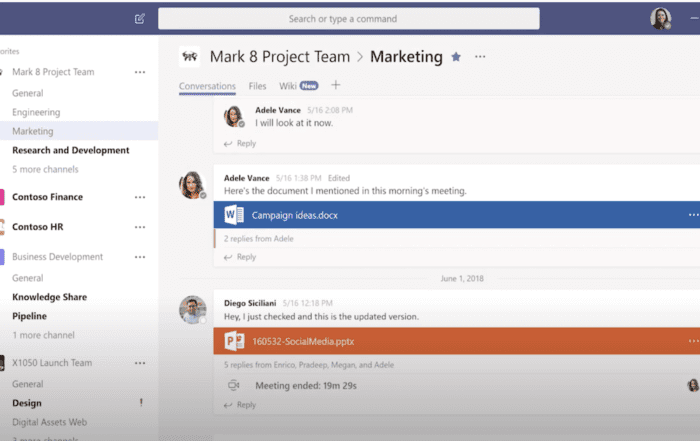Image resolution: width=700 pixels, height=441 pixels.
Task: Open General channel under Mark 8 Project Team
Action: point(28,93)
